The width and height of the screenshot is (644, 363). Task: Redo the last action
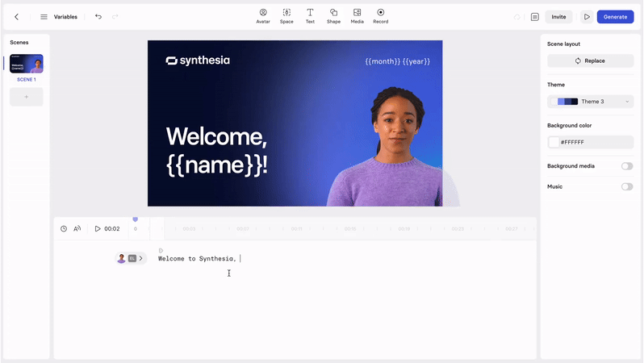pos(115,16)
